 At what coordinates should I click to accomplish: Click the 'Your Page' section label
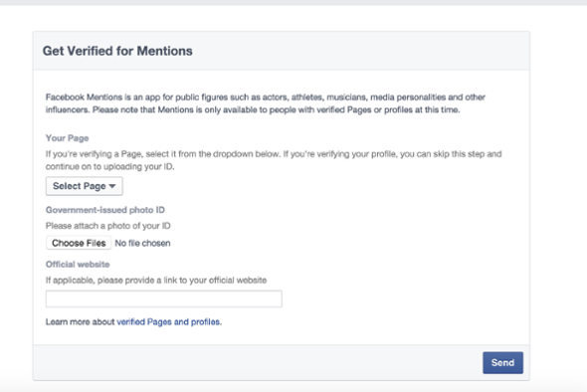pos(67,138)
